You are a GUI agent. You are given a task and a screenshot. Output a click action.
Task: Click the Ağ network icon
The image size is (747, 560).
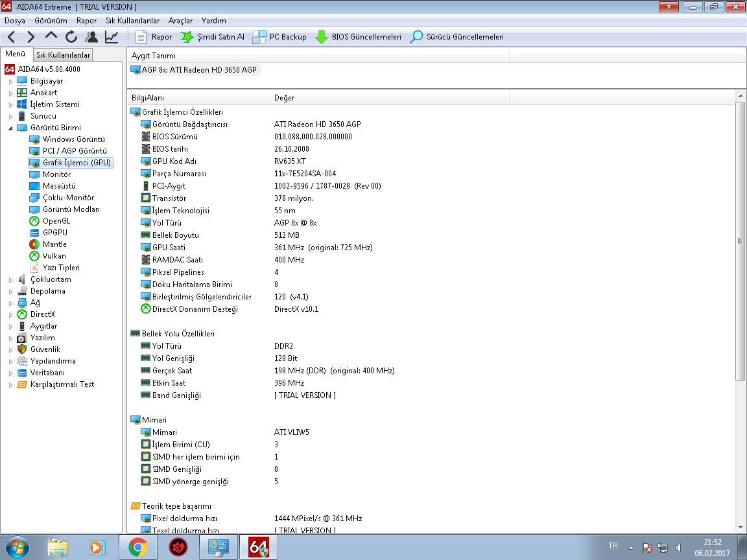coord(22,303)
